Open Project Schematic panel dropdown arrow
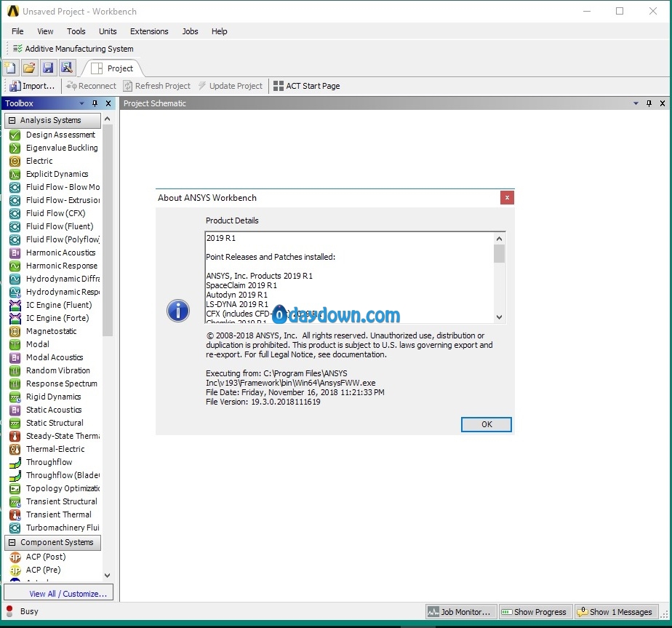This screenshot has height=628, width=672. click(x=636, y=103)
